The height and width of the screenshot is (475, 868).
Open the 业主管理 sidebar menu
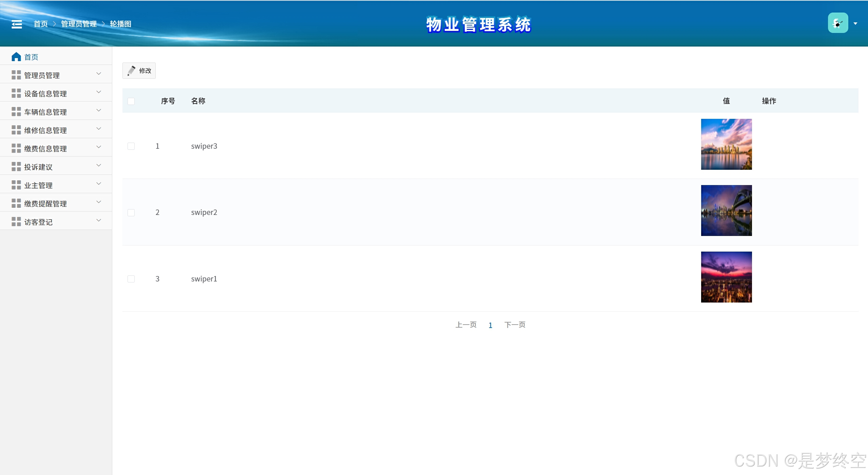[38, 185]
